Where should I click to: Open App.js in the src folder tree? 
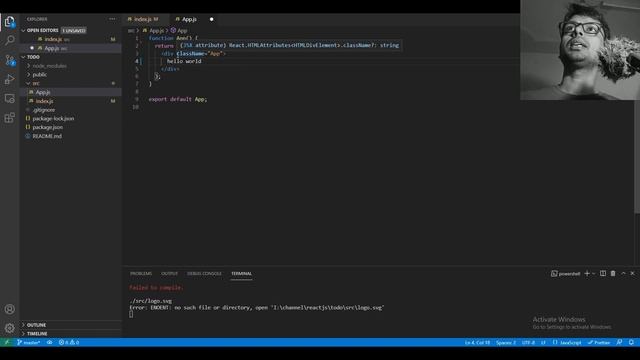pos(42,92)
